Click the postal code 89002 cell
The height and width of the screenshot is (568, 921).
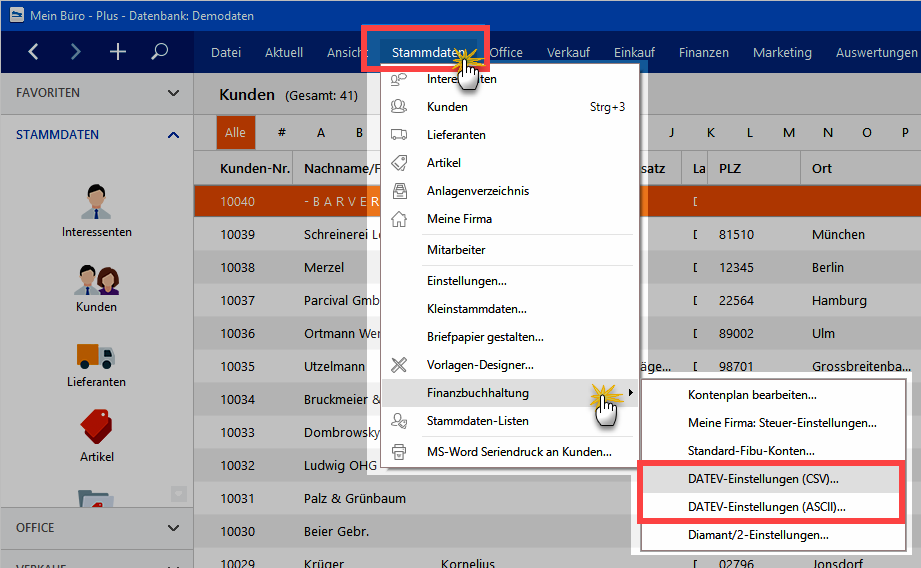(736, 333)
